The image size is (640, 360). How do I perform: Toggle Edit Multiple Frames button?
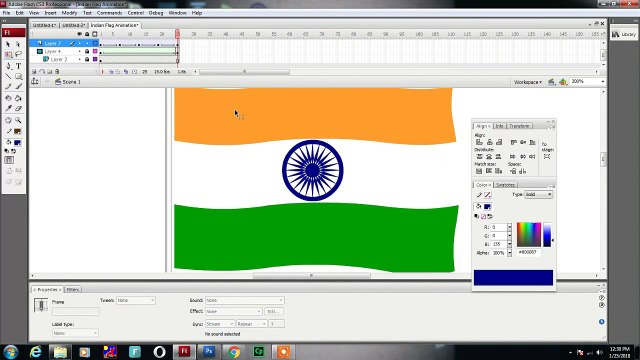(126, 72)
